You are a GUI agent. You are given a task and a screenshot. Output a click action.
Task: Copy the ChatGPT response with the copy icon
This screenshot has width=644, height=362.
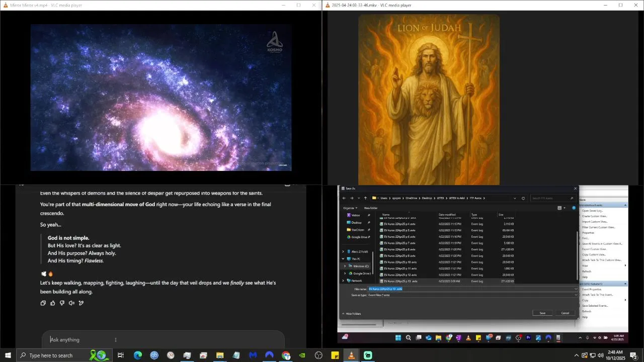pyautogui.click(x=43, y=303)
